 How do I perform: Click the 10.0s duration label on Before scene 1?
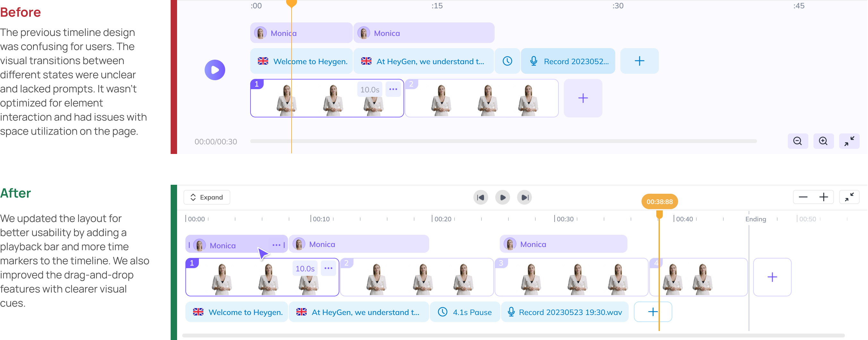tap(370, 89)
